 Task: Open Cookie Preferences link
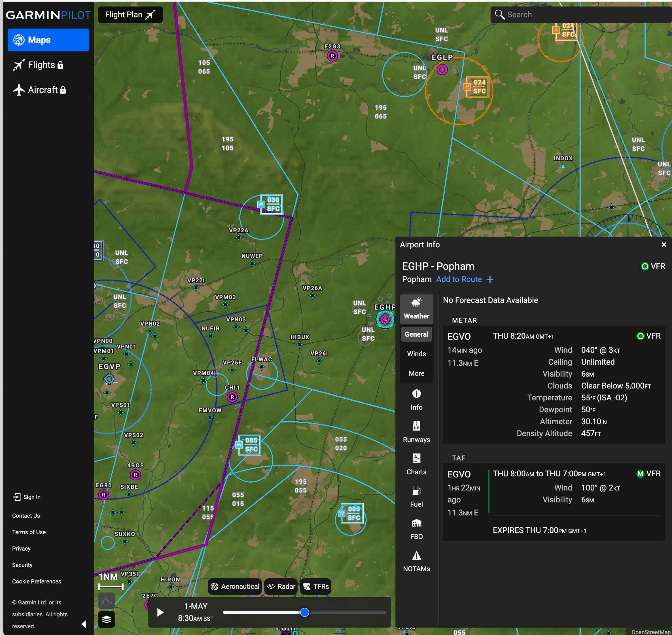(x=37, y=581)
